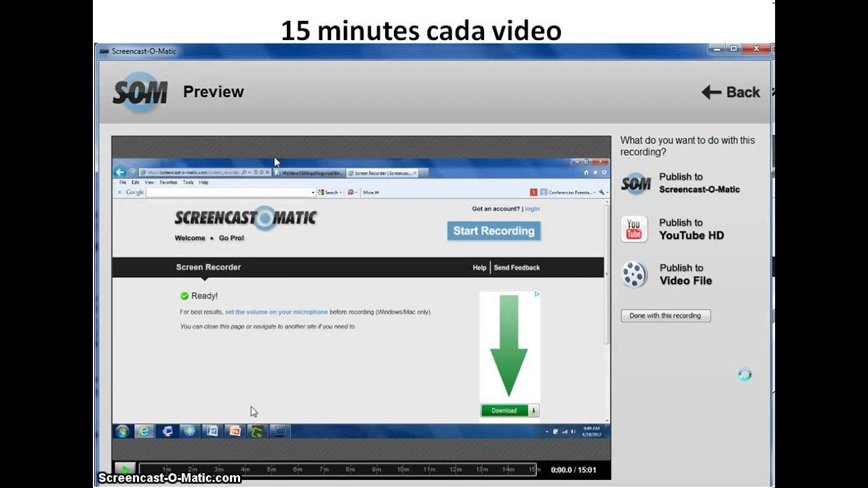868x488 pixels.
Task: Click the green taskbar icon in preview
Action: 256,431
